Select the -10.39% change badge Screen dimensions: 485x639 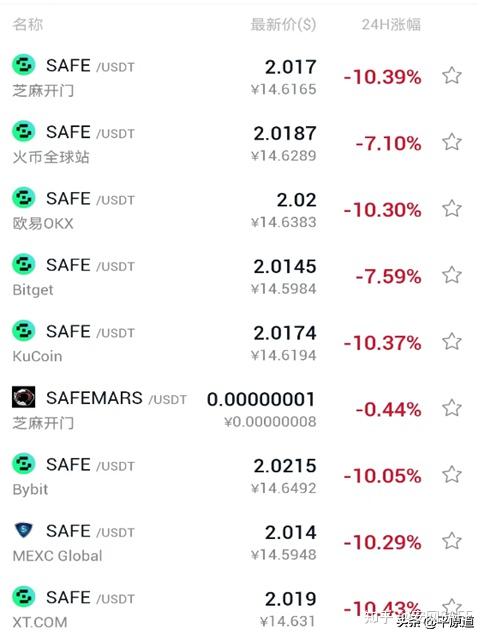tap(382, 77)
